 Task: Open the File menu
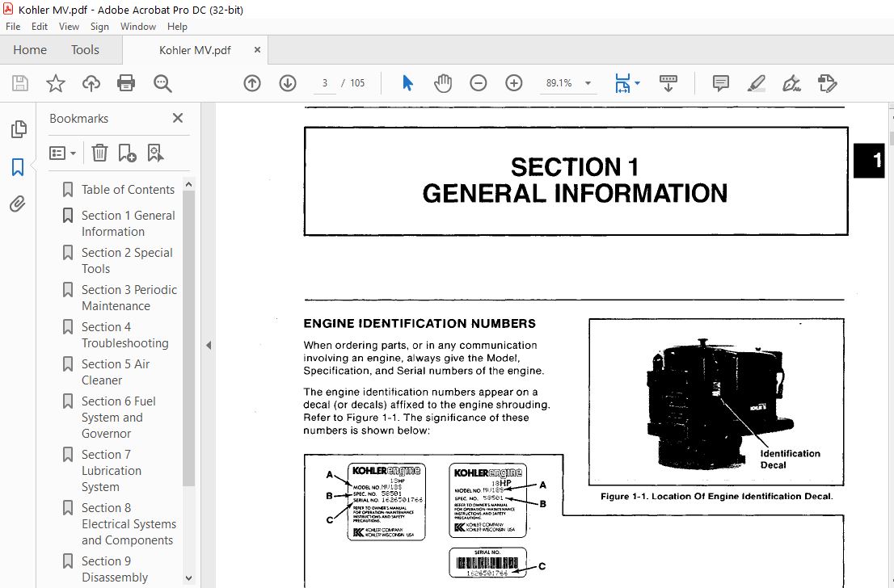(13, 26)
